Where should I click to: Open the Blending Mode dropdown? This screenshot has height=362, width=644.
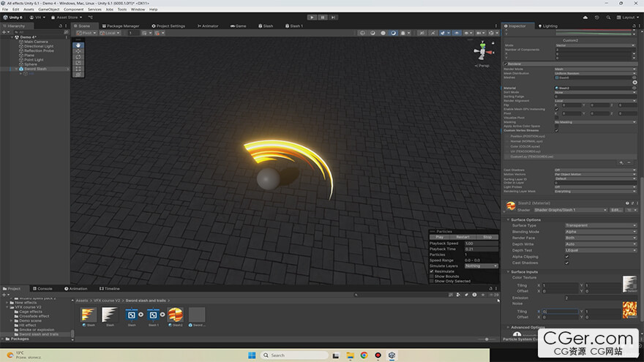pyautogui.click(x=600, y=232)
